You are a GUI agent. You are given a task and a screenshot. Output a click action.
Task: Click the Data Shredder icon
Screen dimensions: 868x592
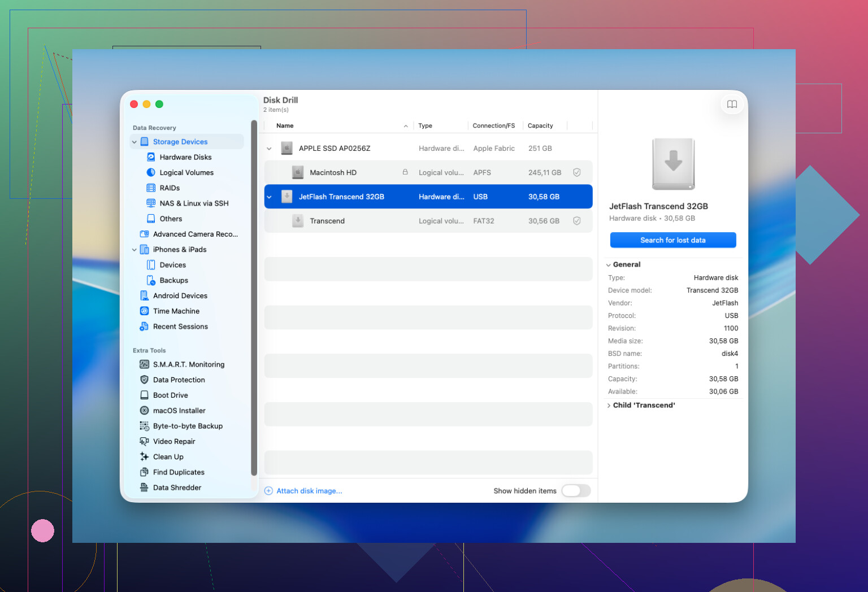pos(145,487)
